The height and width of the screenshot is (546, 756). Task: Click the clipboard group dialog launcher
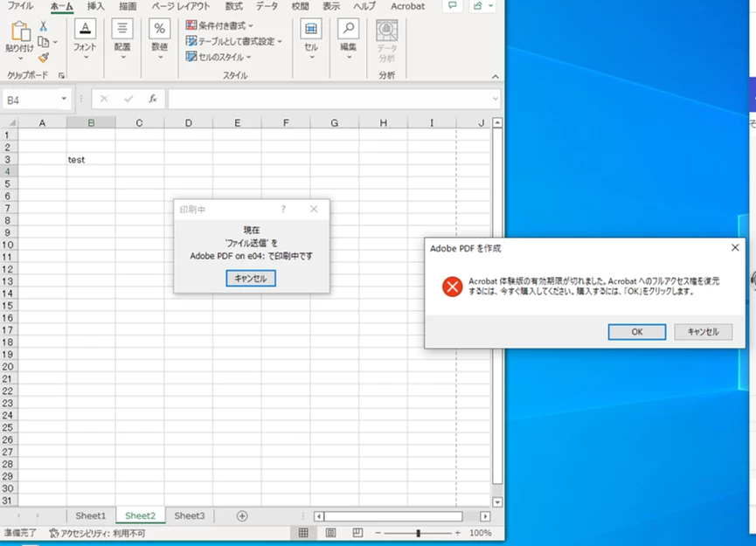[x=62, y=75]
